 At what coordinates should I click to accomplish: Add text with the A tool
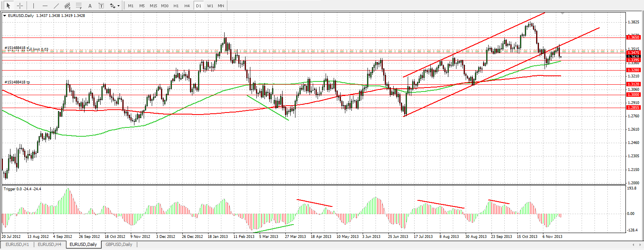(90, 6)
